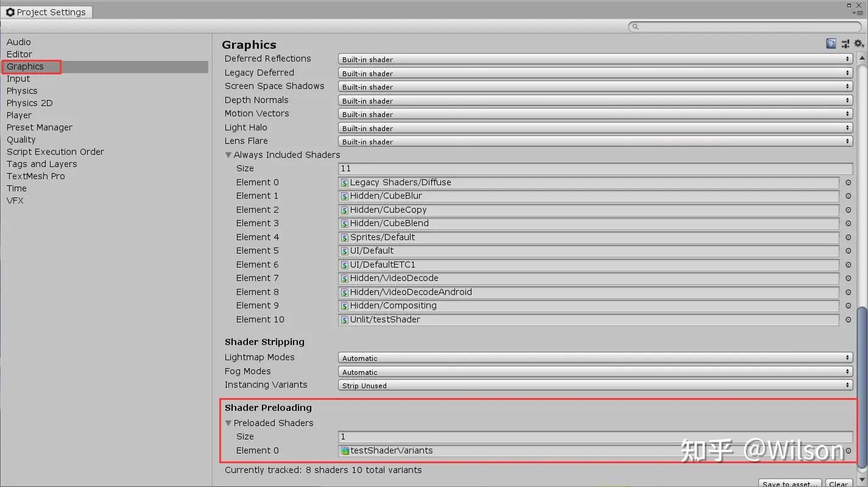Screen dimensions: 868x487
Task: Open the Lightmap Modes dropdown
Action: [x=595, y=358]
